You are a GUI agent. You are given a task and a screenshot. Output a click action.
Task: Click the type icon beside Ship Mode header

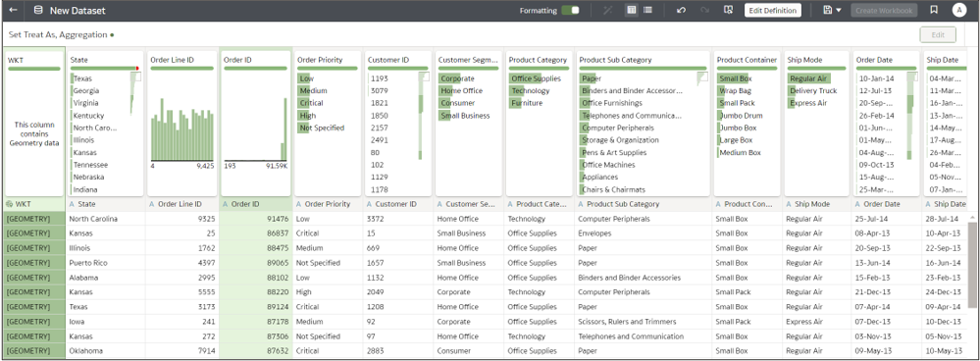pos(789,204)
